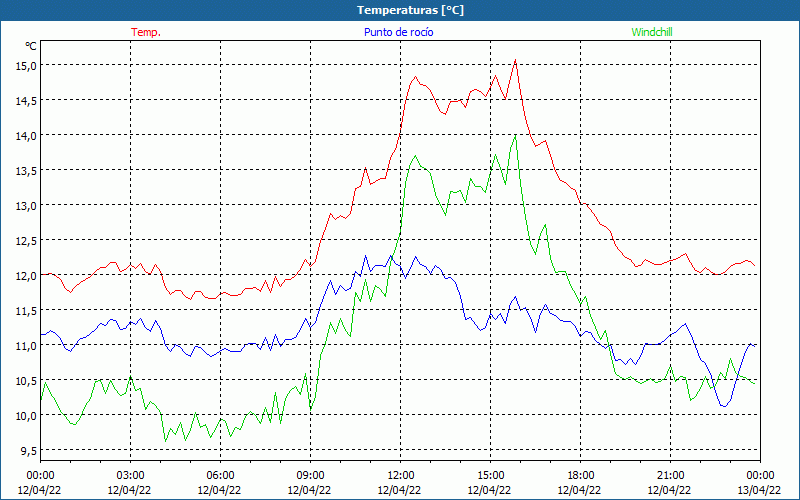Viewport: 800px width, 500px height.
Task: Select the blue 'Punto de rocío' legend label
Action: coord(398,32)
